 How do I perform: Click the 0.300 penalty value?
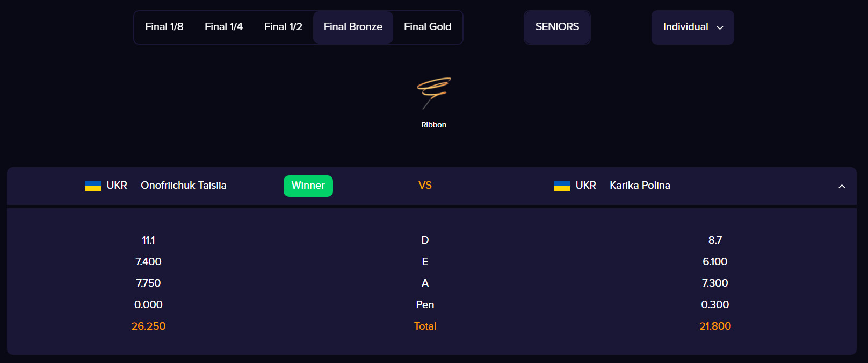coord(715,304)
